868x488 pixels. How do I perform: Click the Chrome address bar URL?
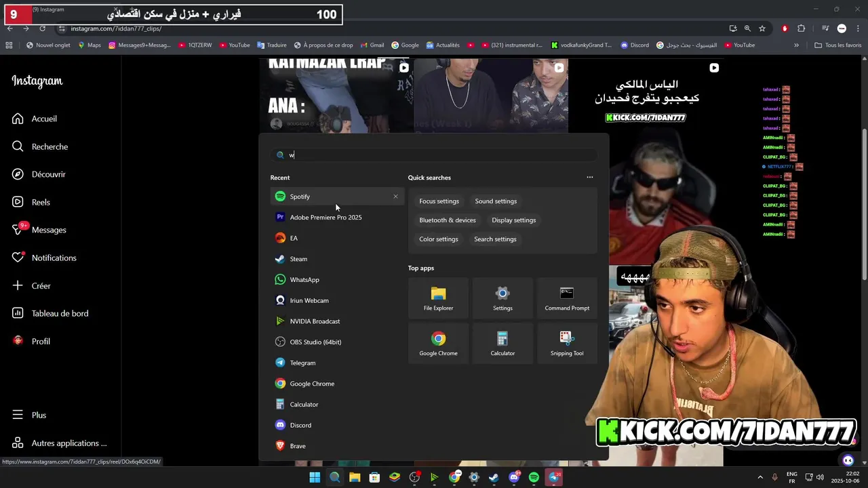click(x=116, y=28)
